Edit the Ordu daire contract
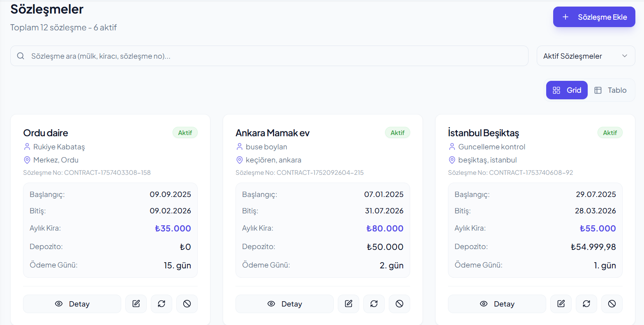This screenshot has height=325, width=644. tap(136, 304)
